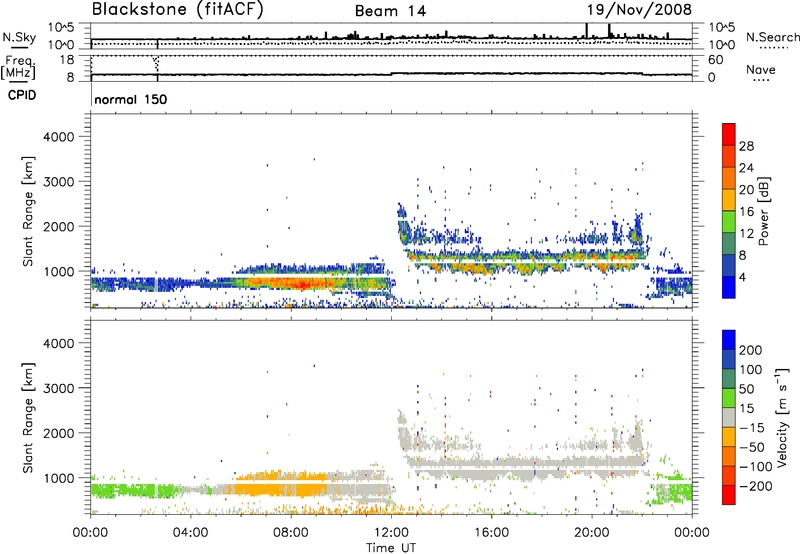The image size is (800, 554).
Task: Click the '28' label on Power colorbar
Action: pyautogui.click(x=746, y=146)
